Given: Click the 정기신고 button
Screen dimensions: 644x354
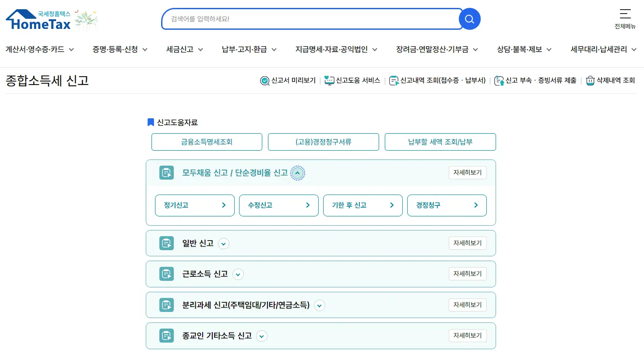Looking at the screenshot, I should tap(194, 205).
